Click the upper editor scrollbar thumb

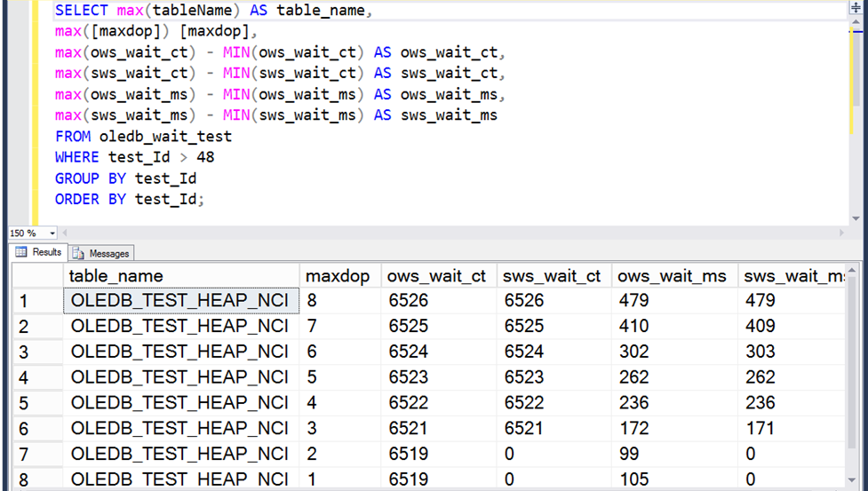coord(856,67)
